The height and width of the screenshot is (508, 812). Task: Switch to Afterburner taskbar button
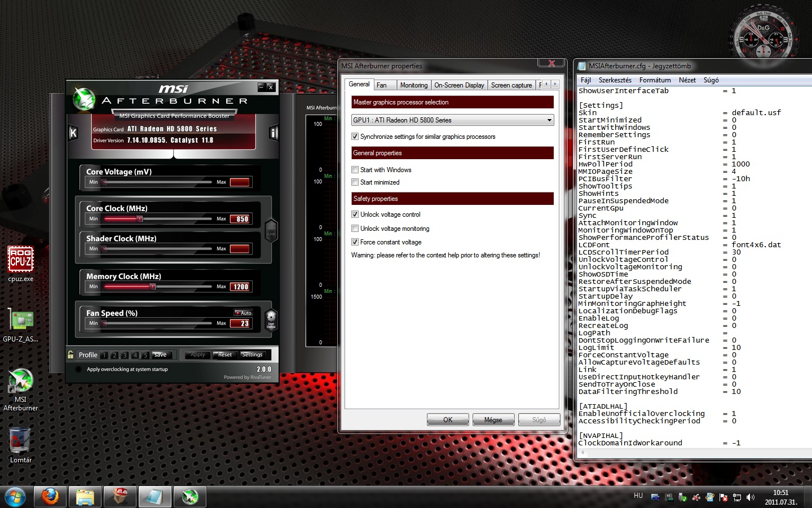click(x=190, y=497)
